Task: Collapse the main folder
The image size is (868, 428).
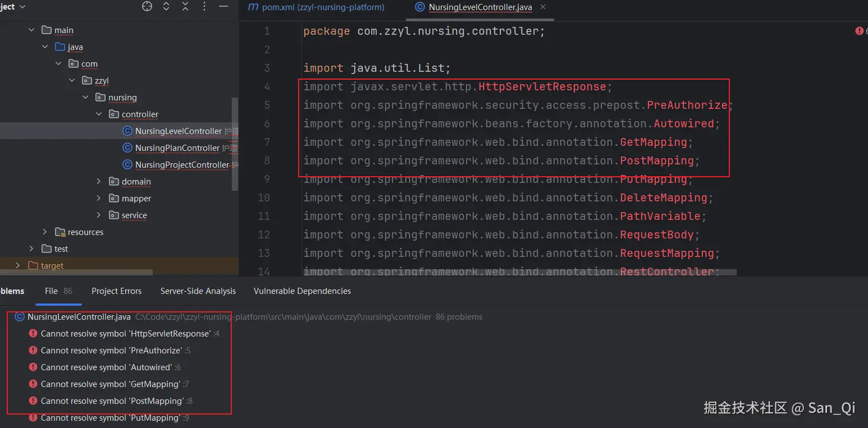Action: (x=31, y=30)
